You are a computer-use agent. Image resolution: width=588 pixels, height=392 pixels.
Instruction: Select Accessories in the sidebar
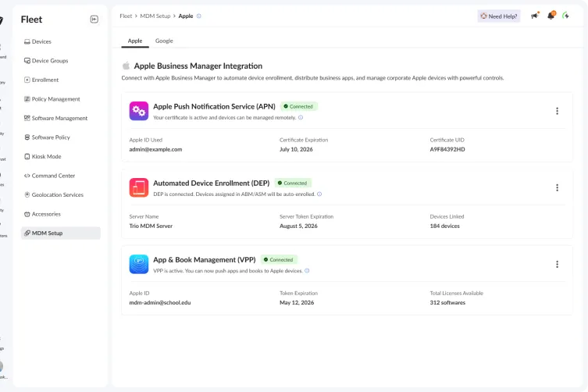coord(42,214)
